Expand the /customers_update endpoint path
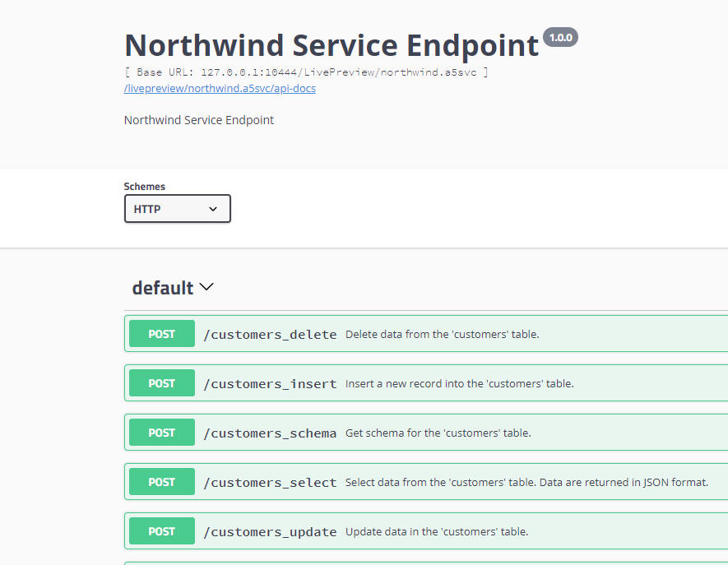728x565 pixels. click(x=270, y=532)
